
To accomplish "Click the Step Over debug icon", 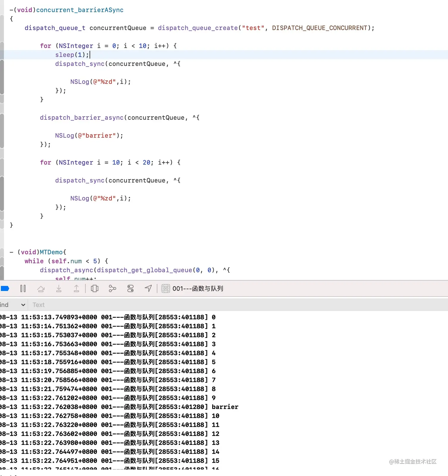I will [41, 289].
